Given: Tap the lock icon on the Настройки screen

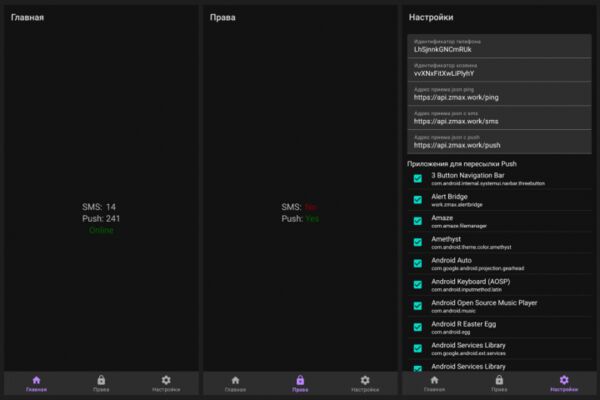Looking at the screenshot, I should 499,380.
